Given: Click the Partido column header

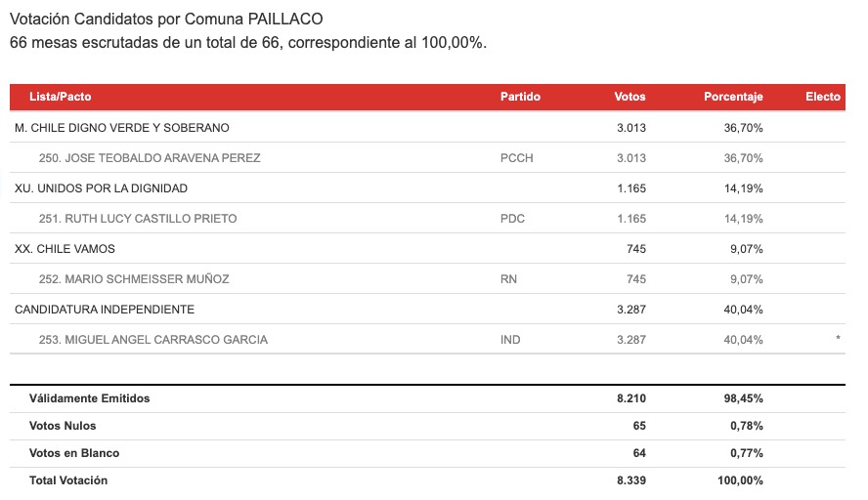Looking at the screenshot, I should click(520, 97).
